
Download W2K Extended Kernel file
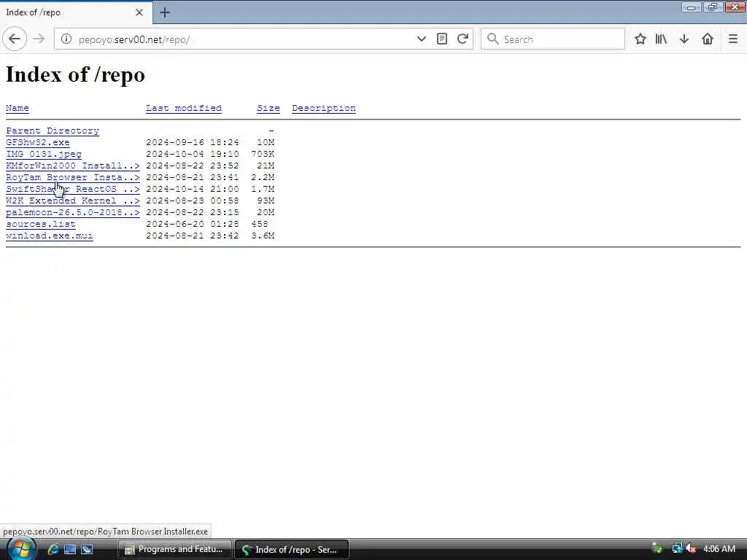(x=73, y=201)
